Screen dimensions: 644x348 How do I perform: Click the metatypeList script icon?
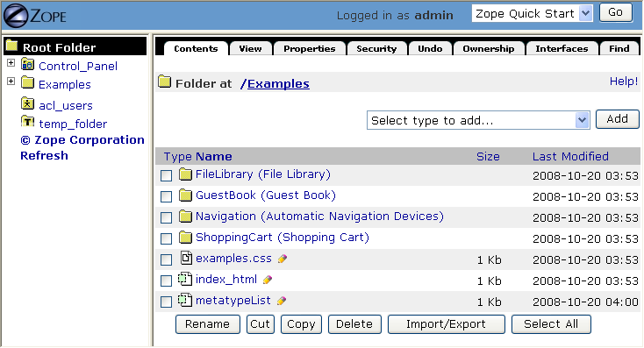tap(185, 300)
